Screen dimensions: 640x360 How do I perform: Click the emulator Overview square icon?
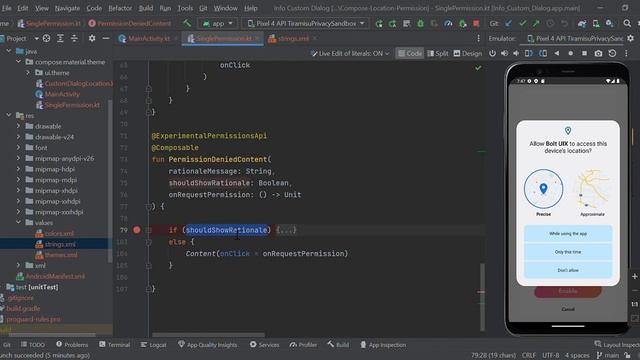coord(584,53)
